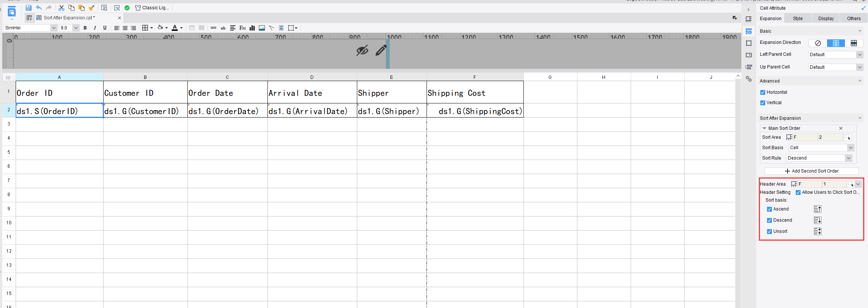
Task: Remove the Main Sort Order with its X
Action: point(841,128)
